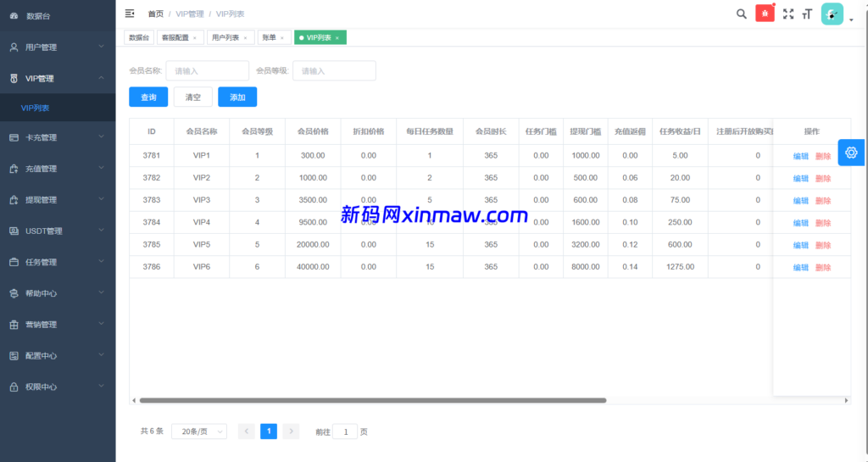Close the 客服配置 tab
Screen dimensions: 868x462
click(x=195, y=37)
